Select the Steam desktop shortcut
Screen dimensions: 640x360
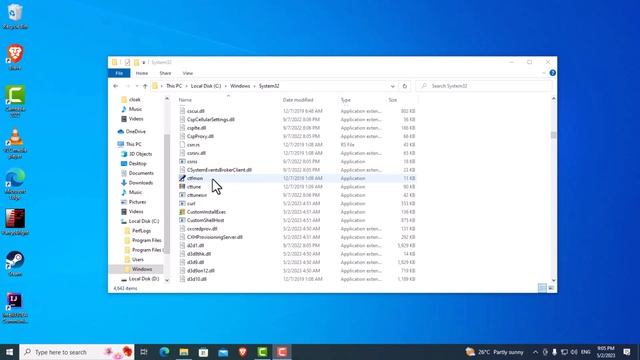tap(15, 264)
